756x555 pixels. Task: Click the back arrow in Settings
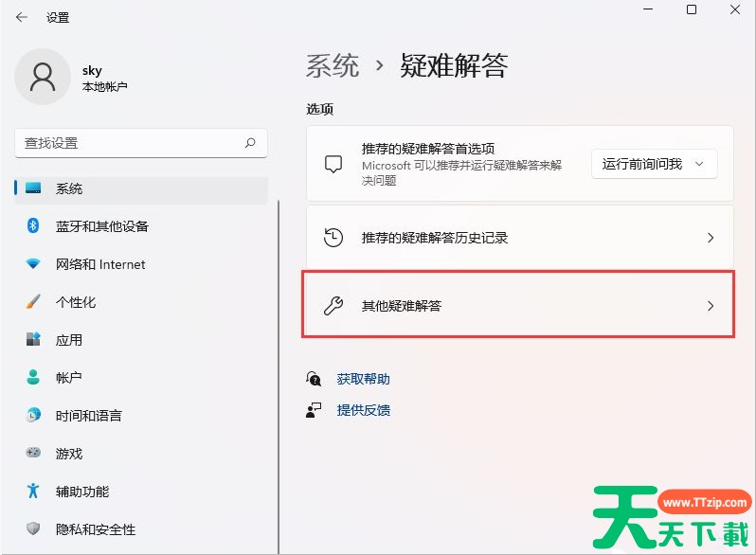pos(22,17)
